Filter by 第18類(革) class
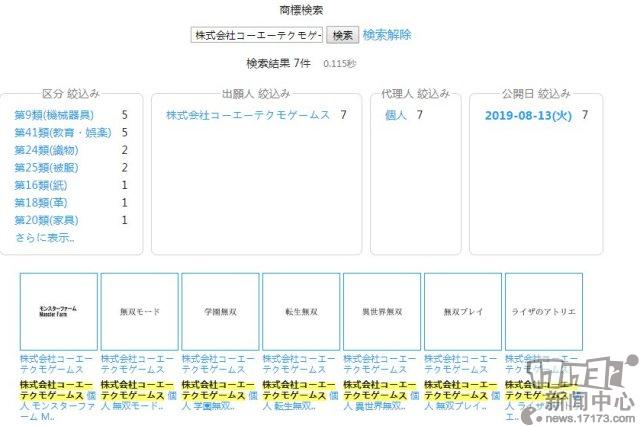This screenshot has width=640, height=426. pyautogui.click(x=41, y=203)
